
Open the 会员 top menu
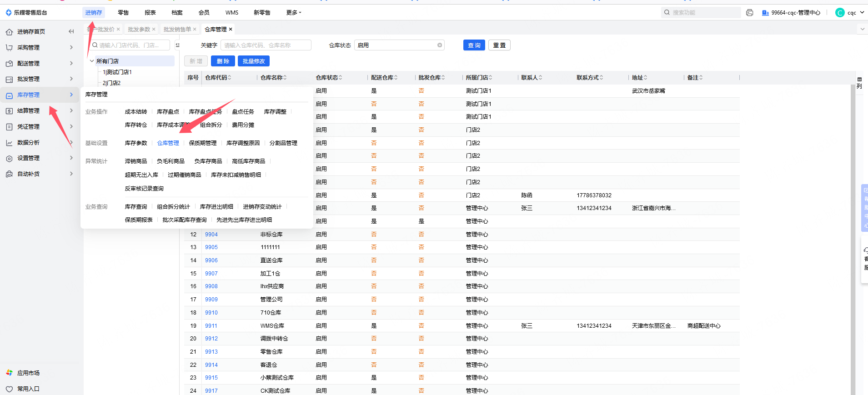[204, 13]
